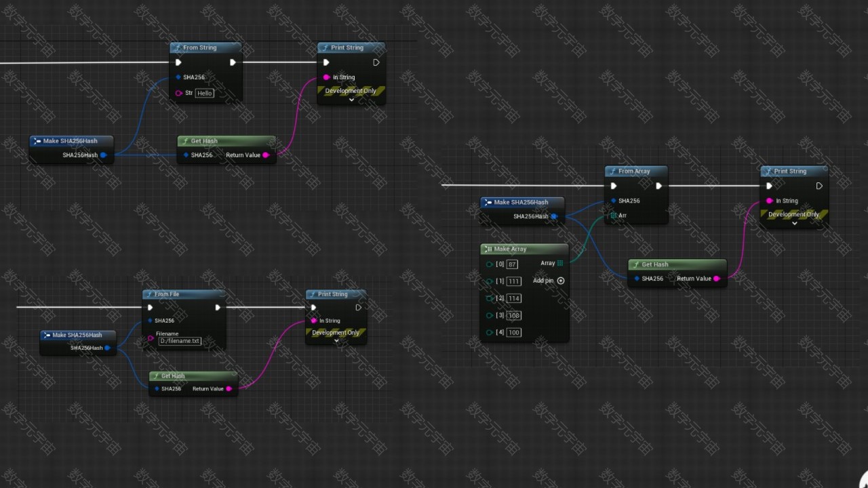
Task: Select Get Hash node title below From File
Action: [173, 375]
